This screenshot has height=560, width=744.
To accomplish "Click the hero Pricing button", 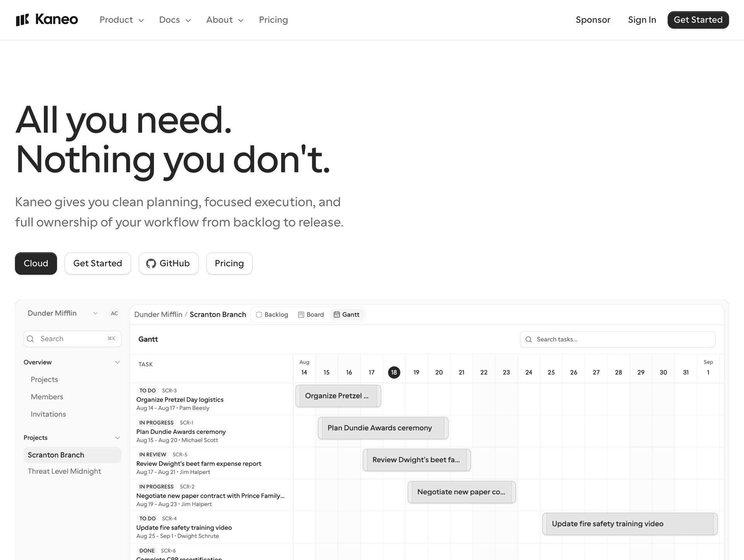I will [229, 264].
